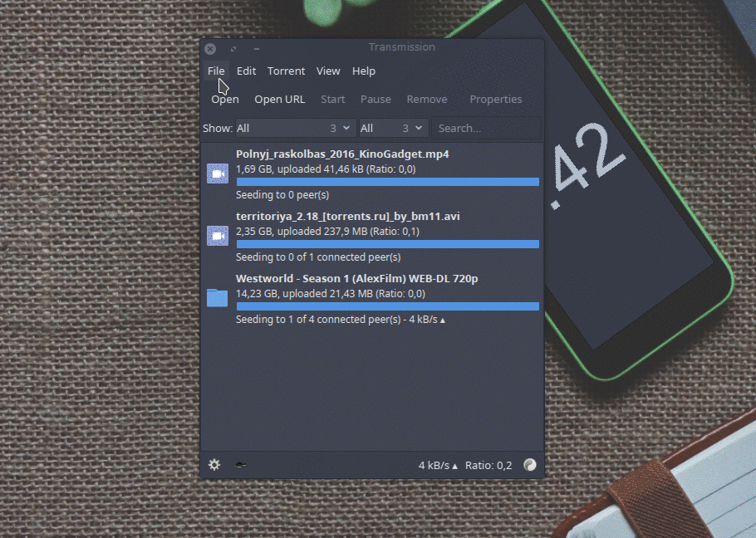Expand the second All tracker filter dropdown

tap(394, 128)
